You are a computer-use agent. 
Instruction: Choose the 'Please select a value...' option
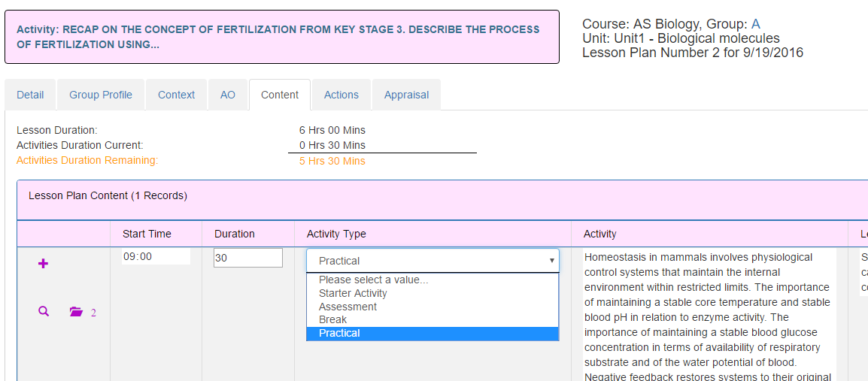(x=373, y=280)
